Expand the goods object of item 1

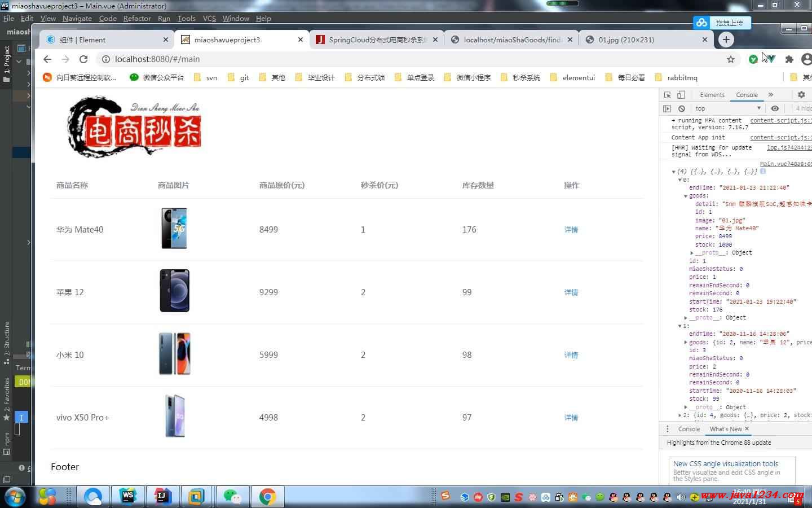686,342
